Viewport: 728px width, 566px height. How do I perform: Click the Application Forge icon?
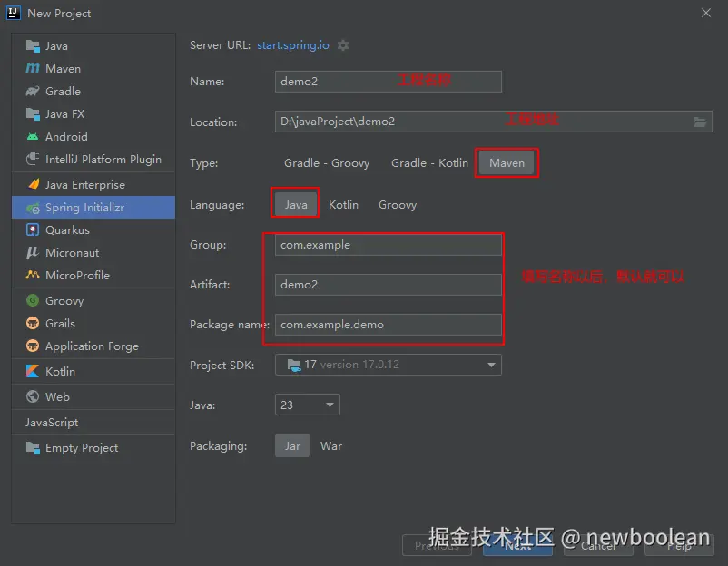(x=33, y=346)
